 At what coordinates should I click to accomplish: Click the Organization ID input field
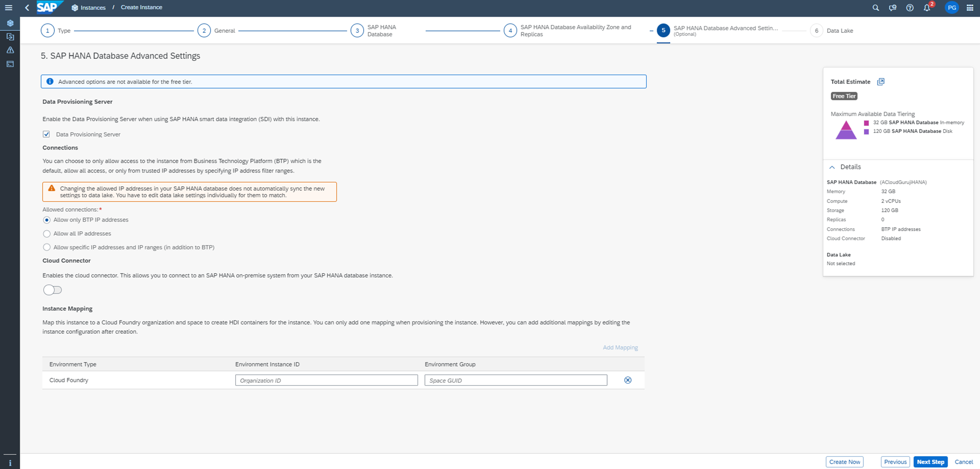coord(326,380)
